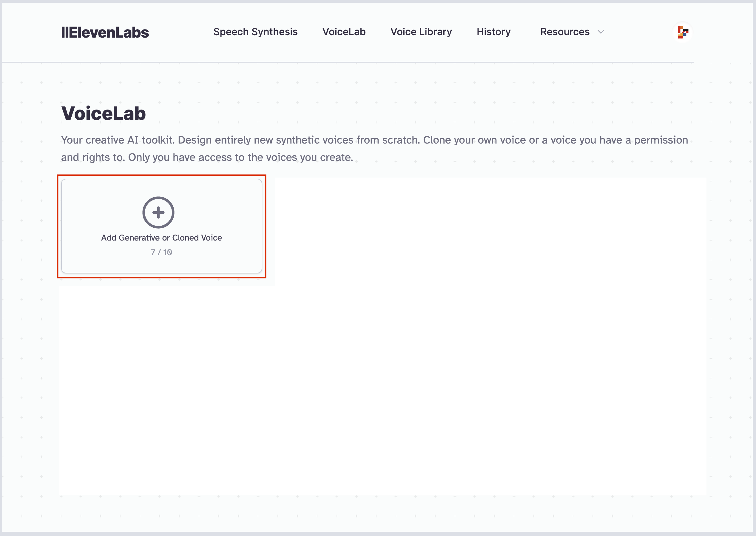Image resolution: width=756 pixels, height=536 pixels.
Task: Open the History page
Action: pyautogui.click(x=493, y=32)
